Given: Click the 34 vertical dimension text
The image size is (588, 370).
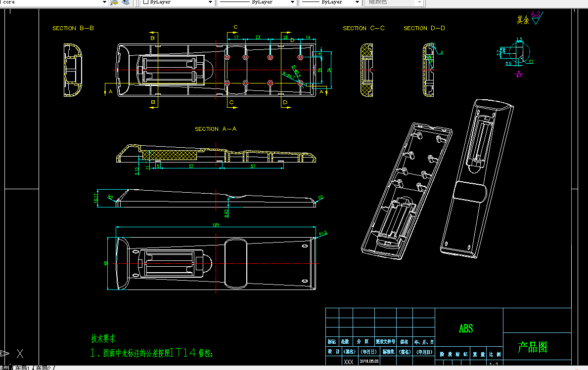Looking at the screenshot, I should pyautogui.click(x=329, y=70).
